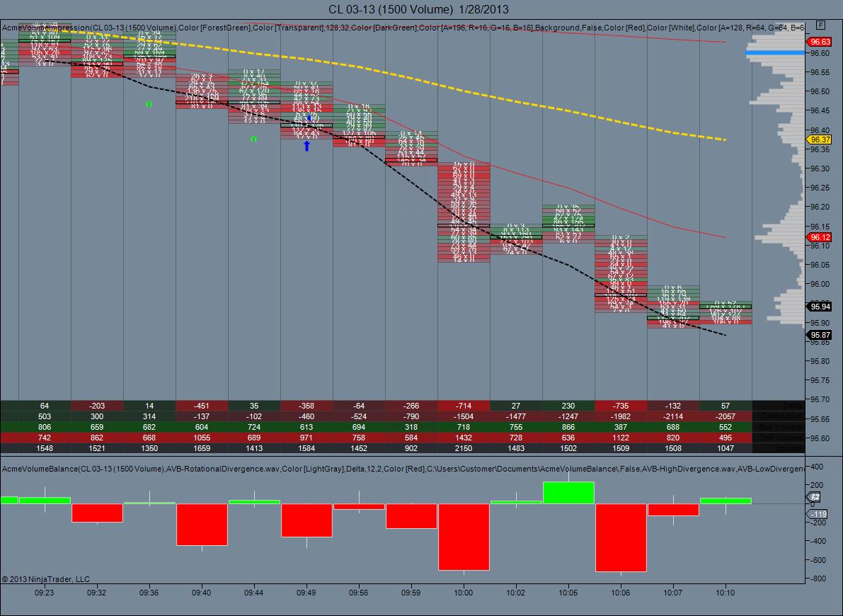Click the yellow 96.37 price marker

(x=820, y=139)
